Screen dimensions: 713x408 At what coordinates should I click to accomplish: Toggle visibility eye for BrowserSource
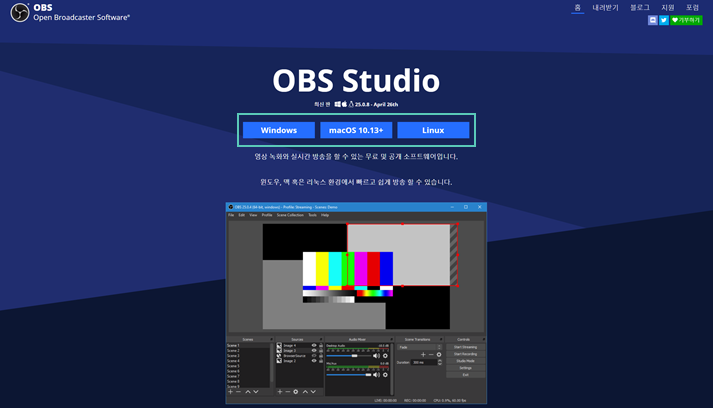314,356
